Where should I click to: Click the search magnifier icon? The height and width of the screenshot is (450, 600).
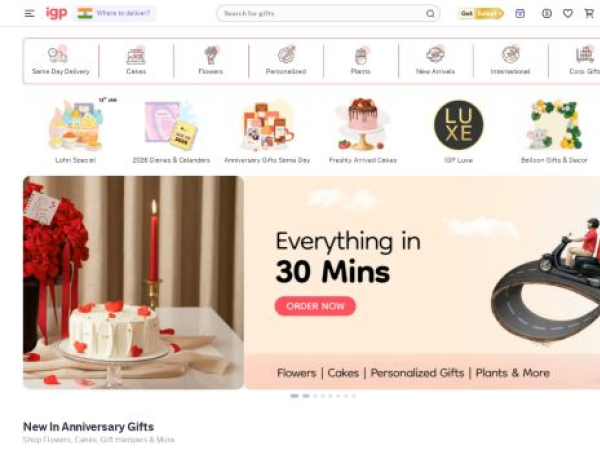430,14
